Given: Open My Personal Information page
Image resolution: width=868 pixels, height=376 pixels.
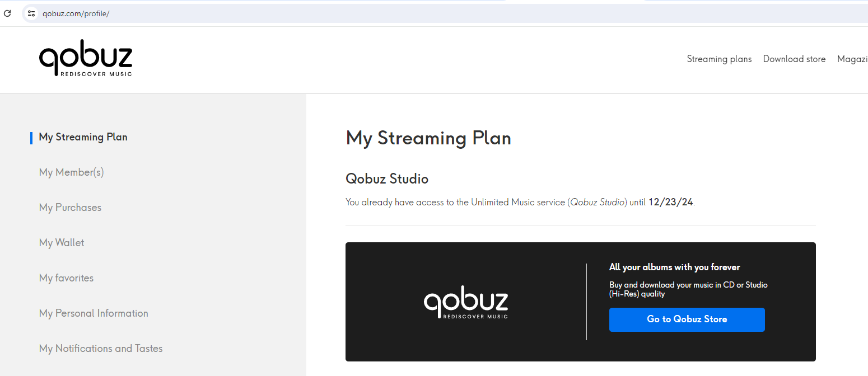Looking at the screenshot, I should point(94,313).
